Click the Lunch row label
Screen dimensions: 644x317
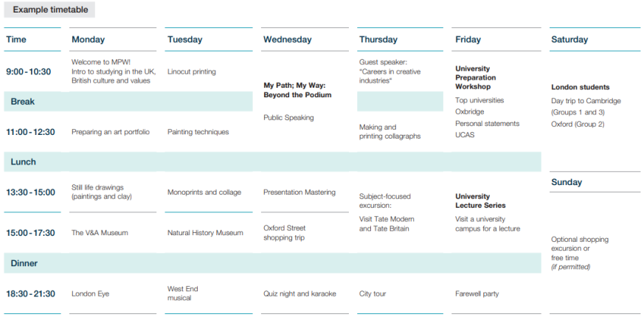coord(23,161)
